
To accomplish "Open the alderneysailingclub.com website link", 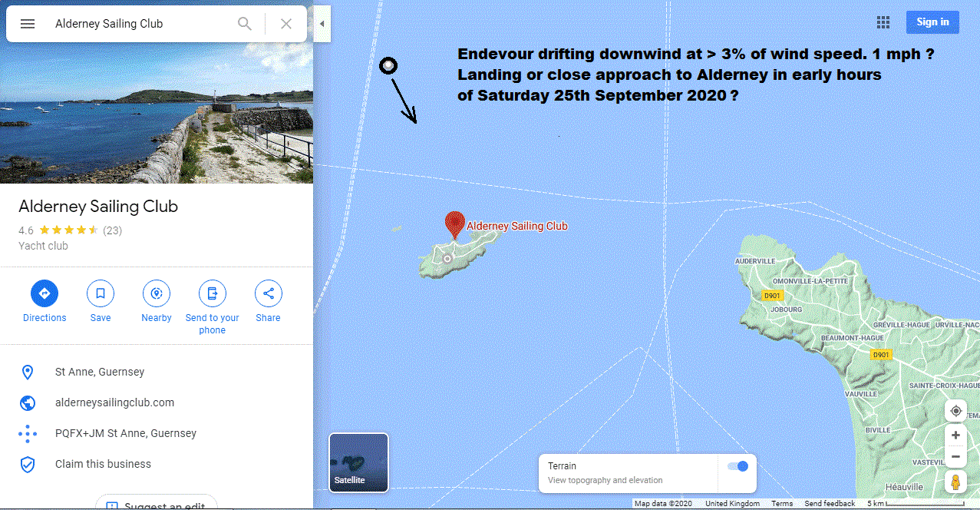I will 114,402.
